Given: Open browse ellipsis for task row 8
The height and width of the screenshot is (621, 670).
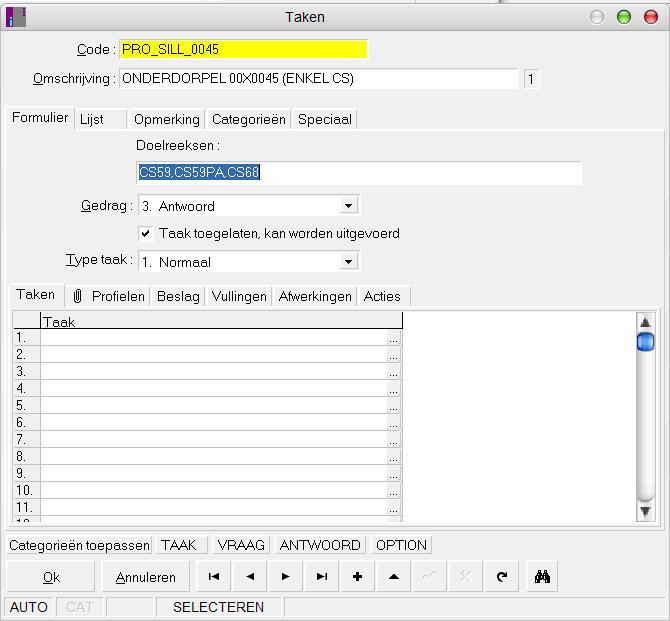Looking at the screenshot, I should point(394,457).
